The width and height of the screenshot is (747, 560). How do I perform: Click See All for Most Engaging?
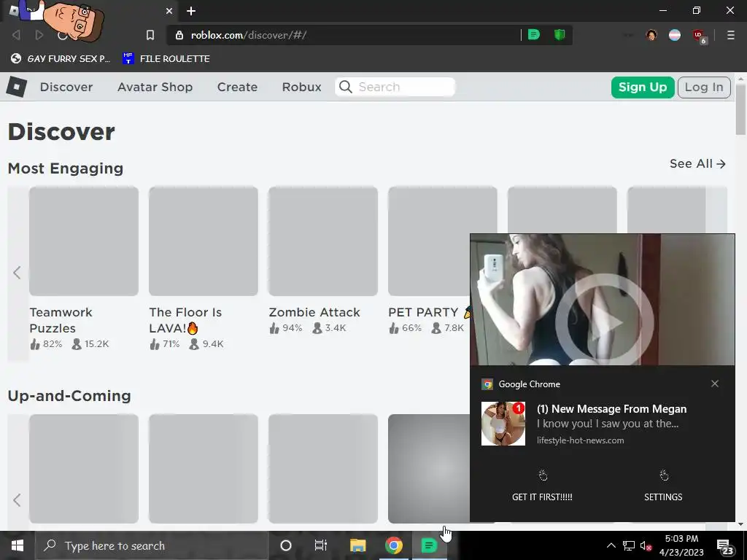[x=697, y=164]
